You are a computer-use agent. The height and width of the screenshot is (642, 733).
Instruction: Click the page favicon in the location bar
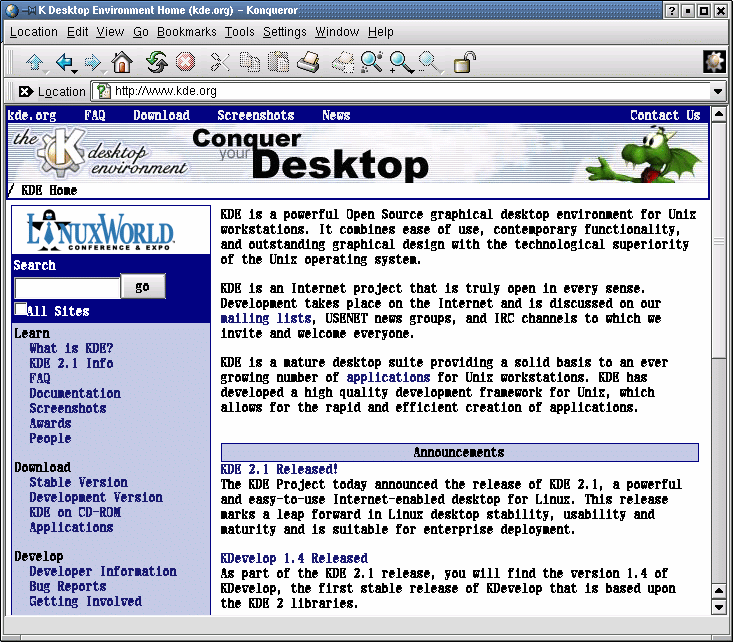pyautogui.click(x=103, y=91)
